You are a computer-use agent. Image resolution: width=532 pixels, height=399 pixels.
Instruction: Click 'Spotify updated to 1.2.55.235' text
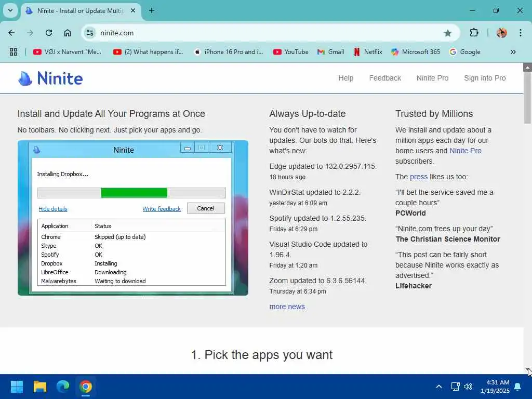click(x=317, y=219)
